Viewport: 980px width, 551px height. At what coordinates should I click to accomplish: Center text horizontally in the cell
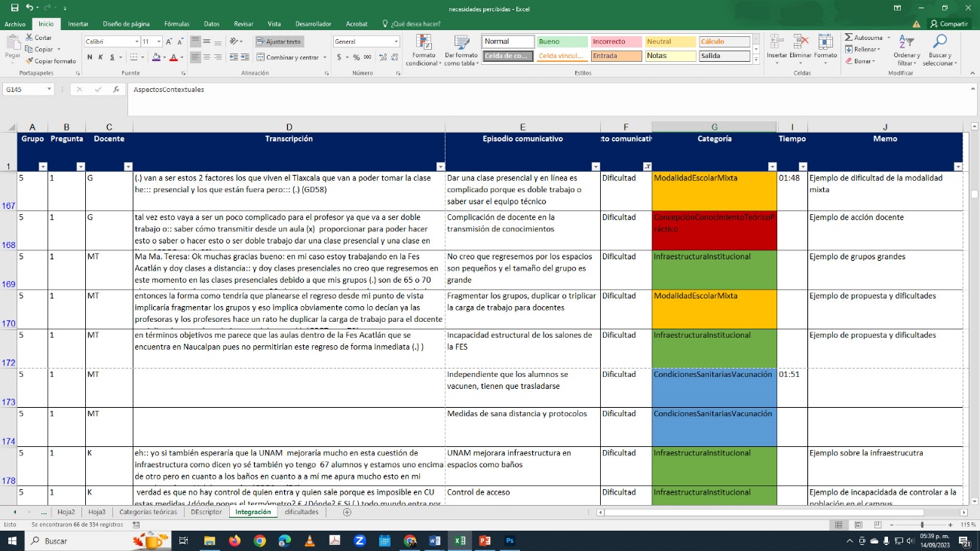click(x=206, y=57)
